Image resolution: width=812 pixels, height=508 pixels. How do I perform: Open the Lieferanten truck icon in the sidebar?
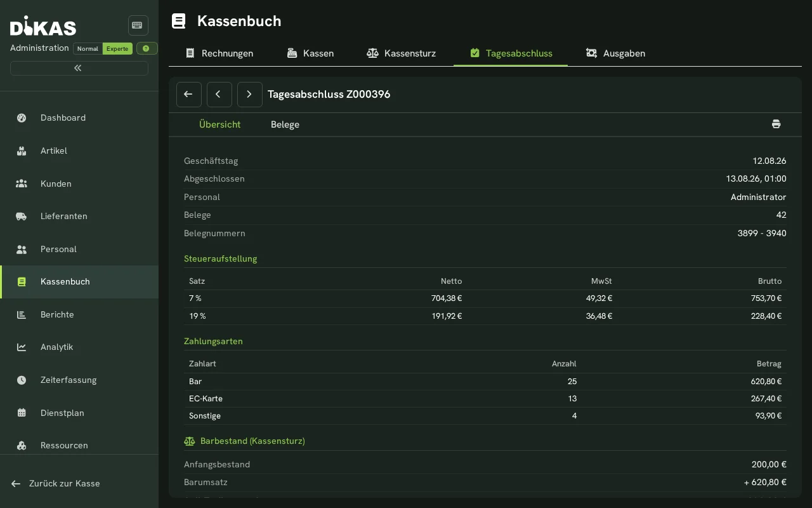click(22, 217)
